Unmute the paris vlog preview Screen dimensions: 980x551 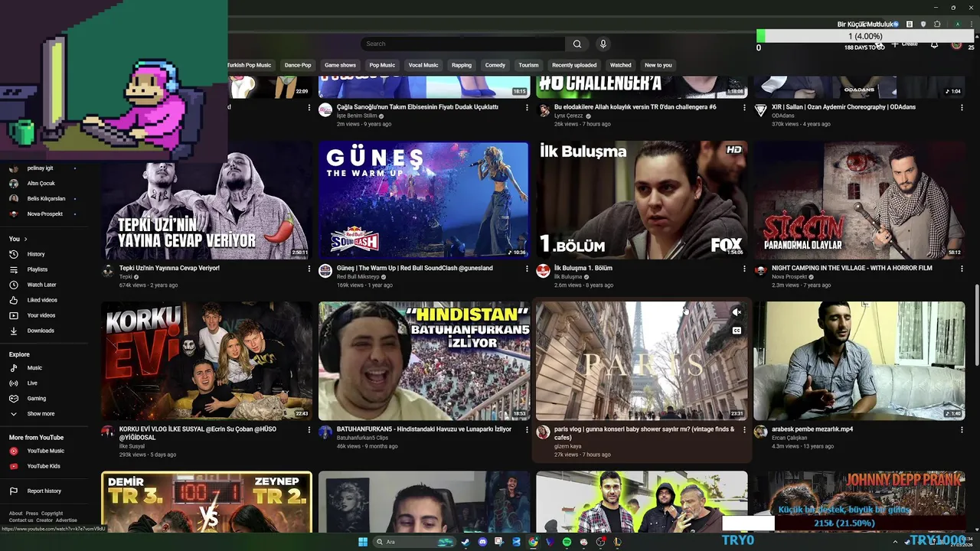tap(737, 312)
